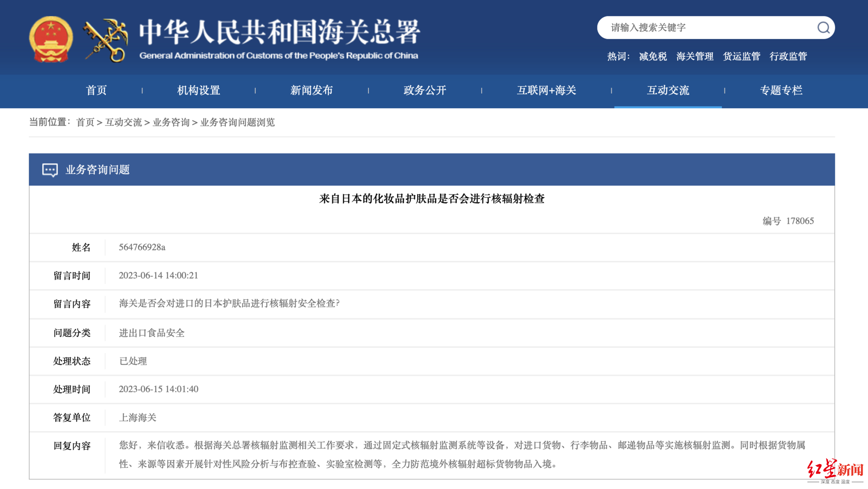Screen dimensions: 868x489
Task: Open the 货运监管 hot word link
Action: tap(741, 57)
